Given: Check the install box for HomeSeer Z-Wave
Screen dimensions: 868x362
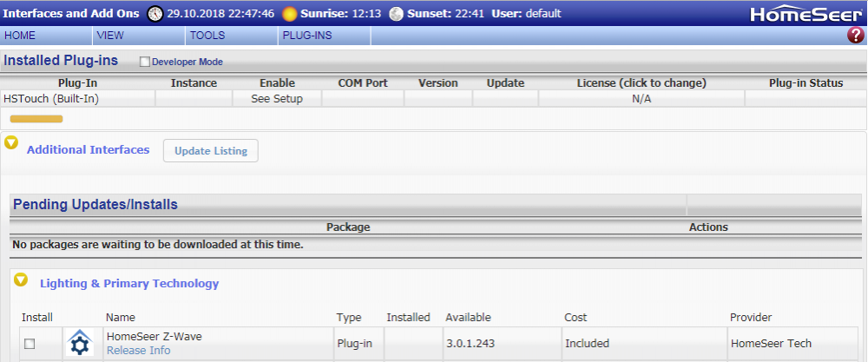Looking at the screenshot, I should tap(30, 344).
